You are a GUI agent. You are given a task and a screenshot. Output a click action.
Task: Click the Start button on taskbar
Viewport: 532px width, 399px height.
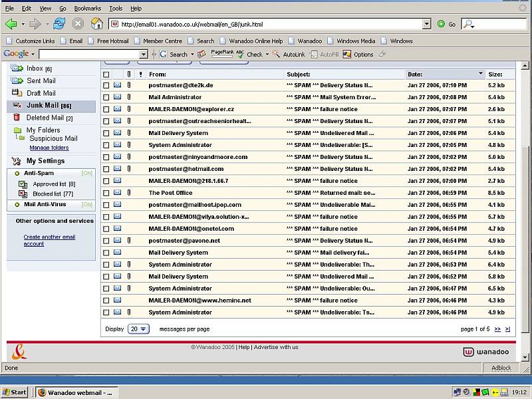pos(15,392)
